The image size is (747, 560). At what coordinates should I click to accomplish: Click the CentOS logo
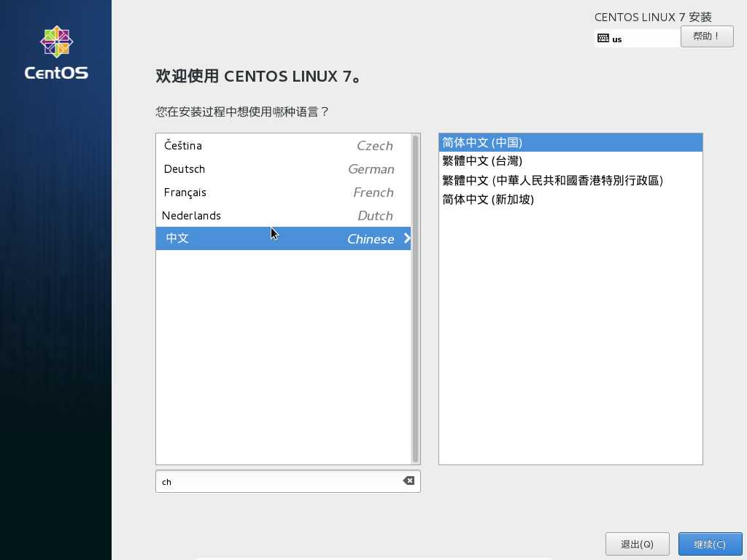(56, 52)
